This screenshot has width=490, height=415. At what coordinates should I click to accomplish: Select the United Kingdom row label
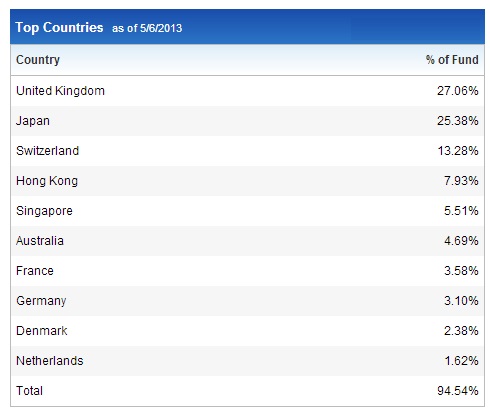click(60, 91)
